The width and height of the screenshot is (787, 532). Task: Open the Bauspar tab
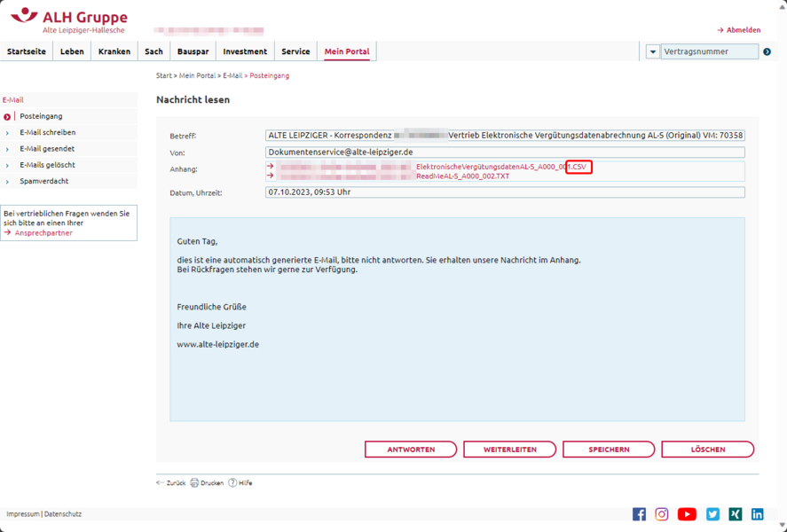pos(193,51)
